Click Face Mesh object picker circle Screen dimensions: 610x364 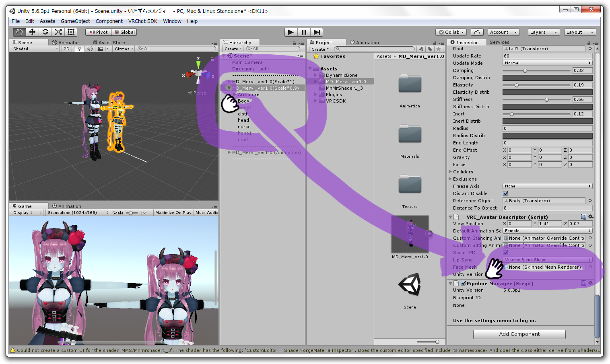click(x=590, y=267)
